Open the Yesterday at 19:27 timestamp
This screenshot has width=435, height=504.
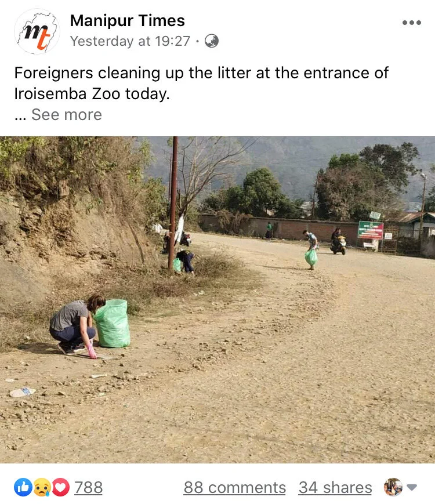[x=130, y=41]
